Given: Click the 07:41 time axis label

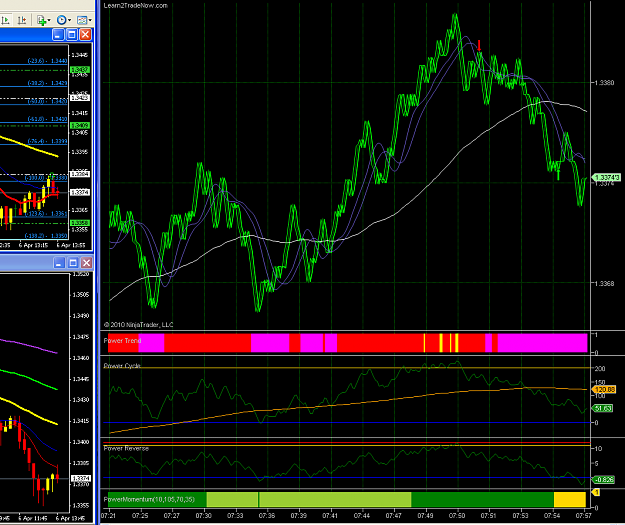Looking at the screenshot, I should (330, 516).
